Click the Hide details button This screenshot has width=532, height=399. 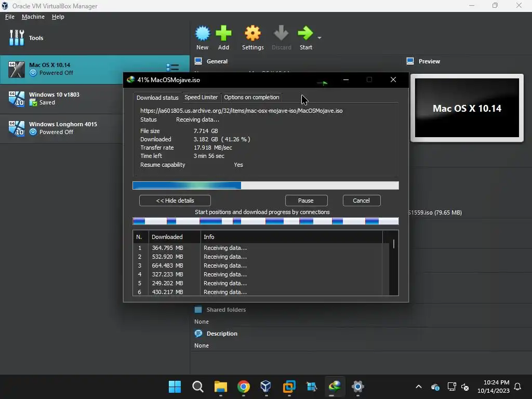point(175,201)
